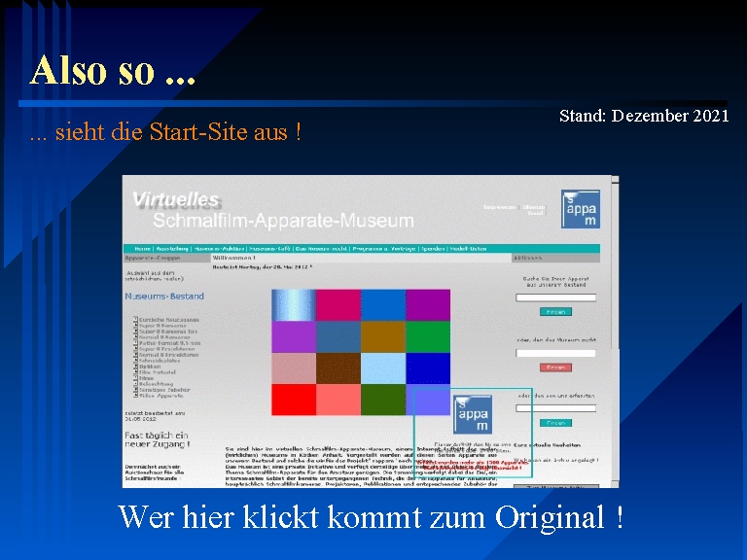Click the sappam logo in the page header
Image resolution: width=747 pixels, height=560 pixels.
(x=581, y=209)
